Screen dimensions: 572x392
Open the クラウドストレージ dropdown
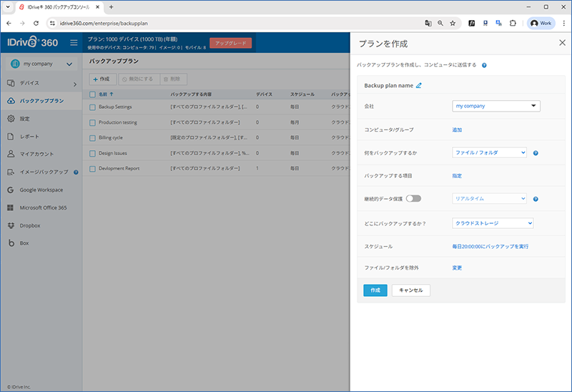click(x=493, y=223)
